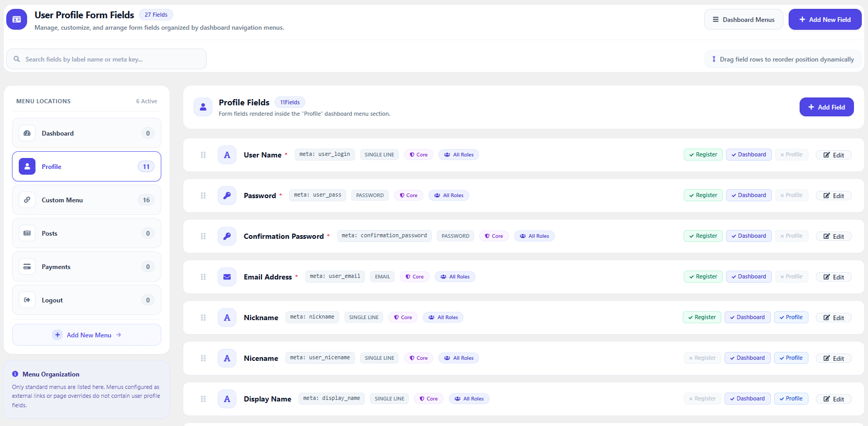
Task: Click the drag handle for Confirmation Password row
Action: tap(203, 236)
